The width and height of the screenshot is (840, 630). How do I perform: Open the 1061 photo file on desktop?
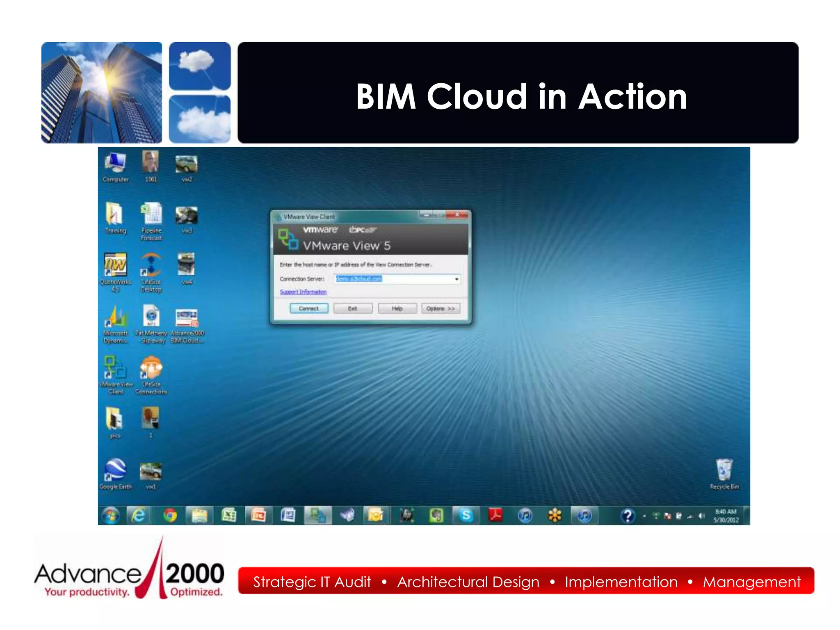point(151,167)
